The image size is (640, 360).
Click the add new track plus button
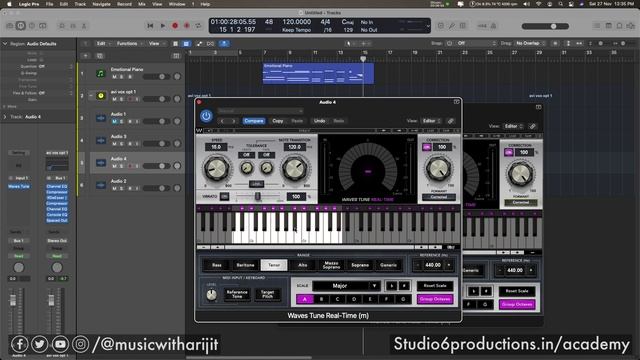(x=86, y=56)
